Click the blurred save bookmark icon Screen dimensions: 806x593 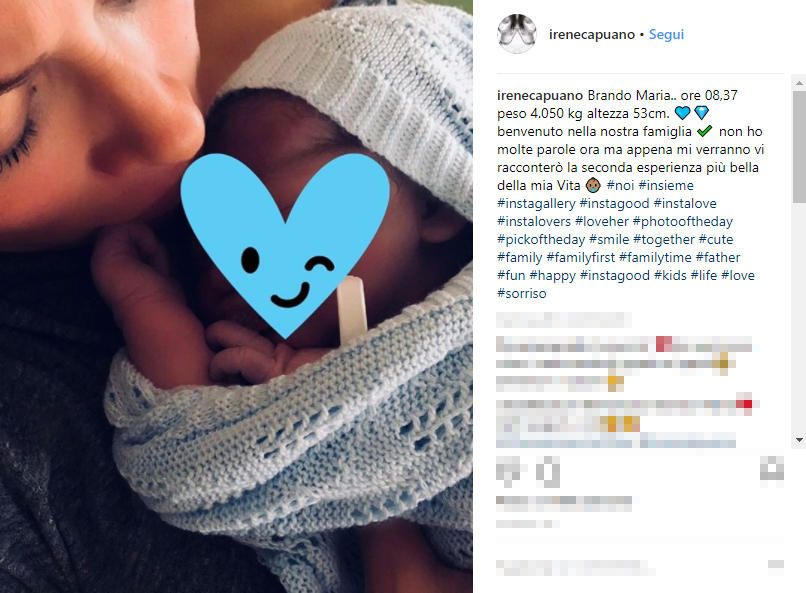pos(772,469)
